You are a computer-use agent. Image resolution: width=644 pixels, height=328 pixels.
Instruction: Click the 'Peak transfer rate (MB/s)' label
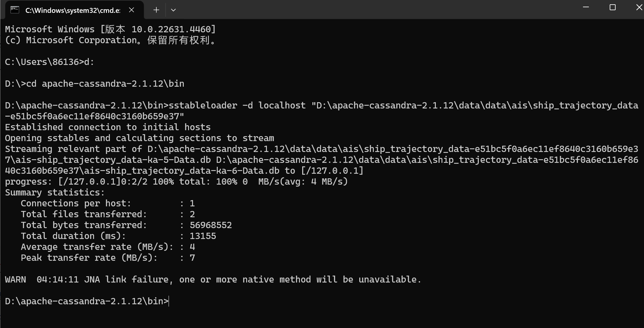[x=89, y=258]
